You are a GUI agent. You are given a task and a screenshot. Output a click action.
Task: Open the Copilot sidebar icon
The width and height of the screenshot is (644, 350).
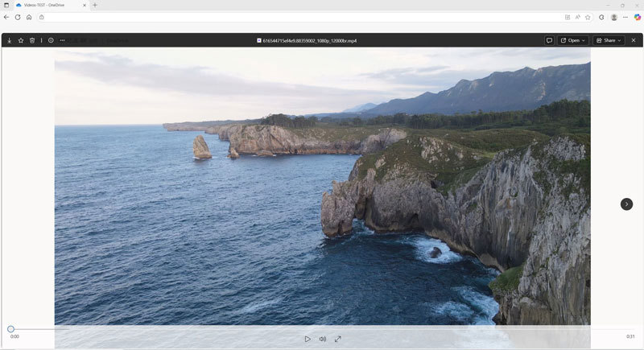[637, 17]
